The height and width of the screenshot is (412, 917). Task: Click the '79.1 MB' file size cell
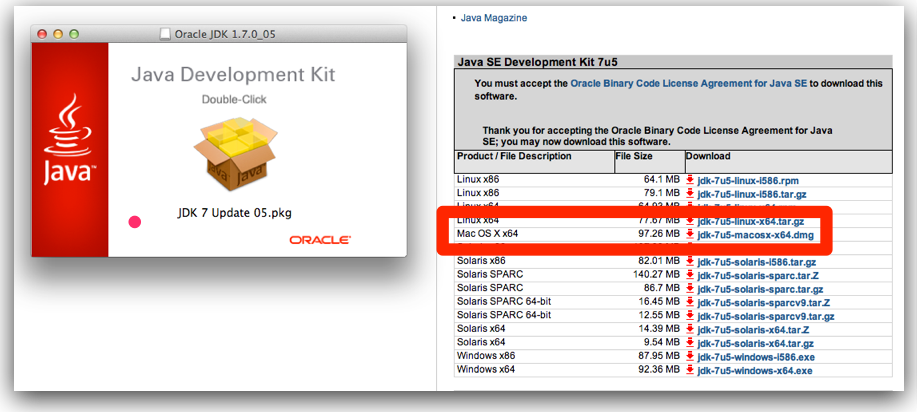(662, 193)
